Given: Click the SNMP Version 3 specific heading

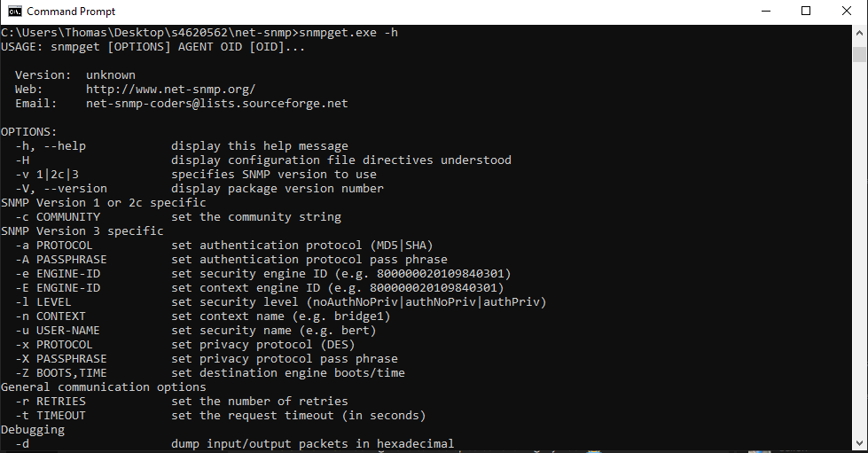Looking at the screenshot, I should 82,231.
